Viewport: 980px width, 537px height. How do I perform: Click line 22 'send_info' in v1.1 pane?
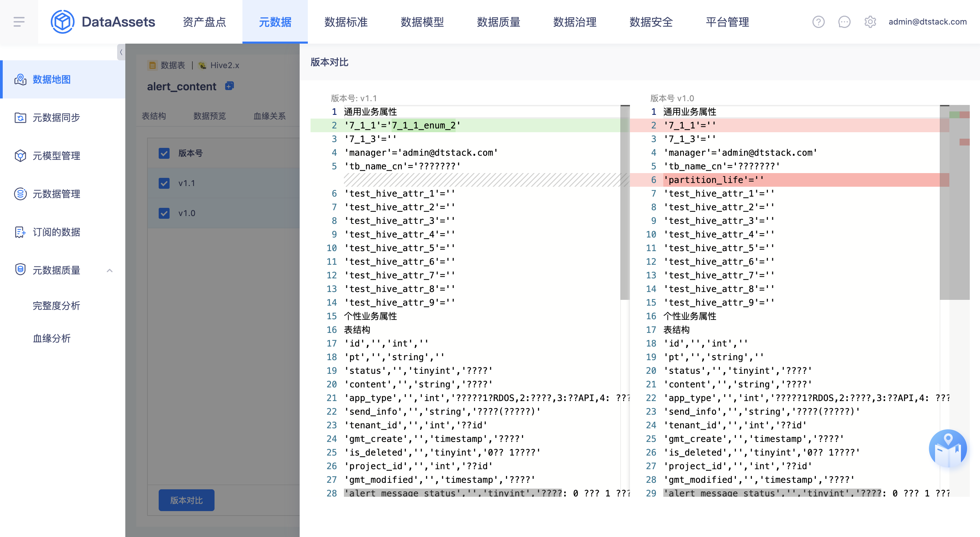442,411
